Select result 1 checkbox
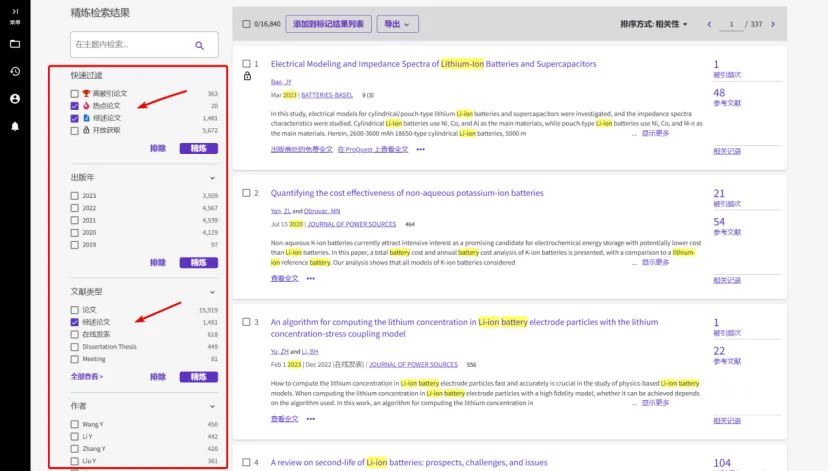 pos(246,64)
